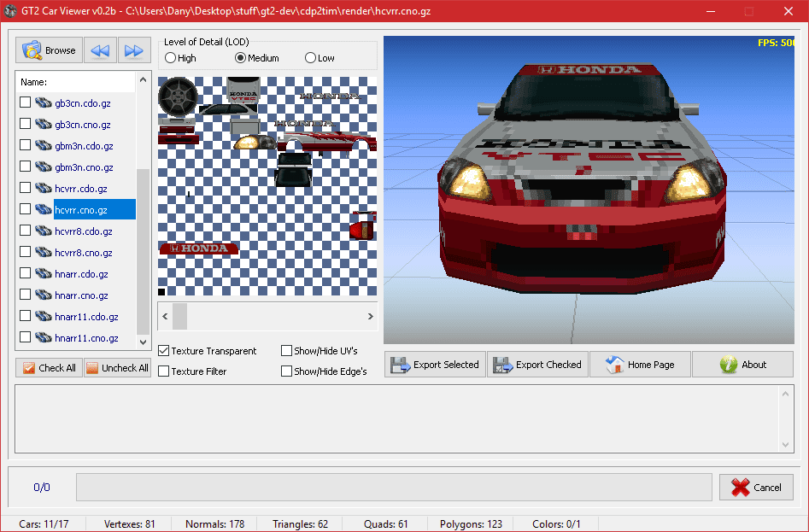Click car icon beside hcvrr8.cdo.gz
This screenshot has width=809, height=532.
tap(44, 231)
